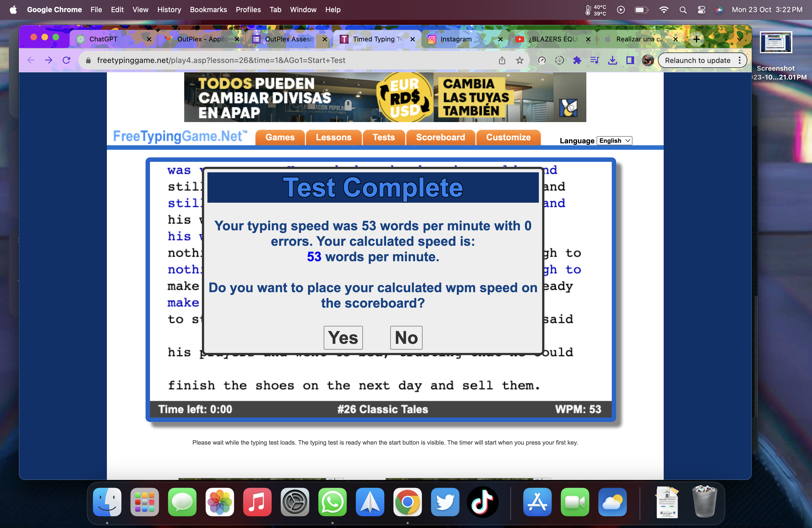Screen dimensions: 812x528
Task: Open the Chrome three-dot menu
Action: 739,60
